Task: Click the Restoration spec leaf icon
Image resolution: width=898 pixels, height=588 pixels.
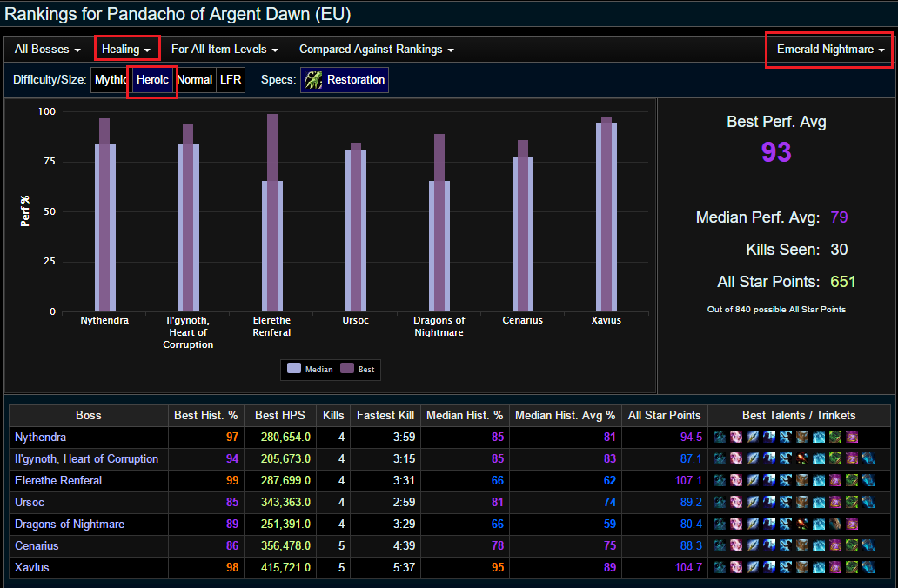Action: [x=313, y=79]
